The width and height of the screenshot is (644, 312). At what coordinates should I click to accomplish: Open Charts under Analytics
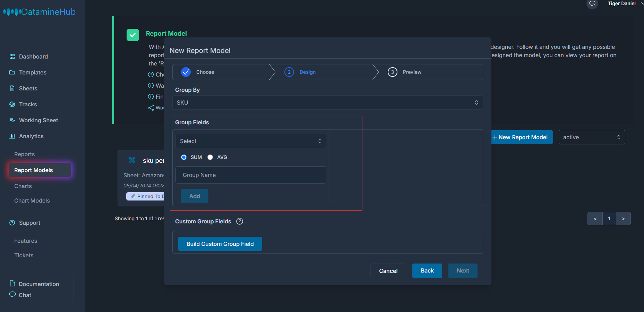tap(23, 186)
